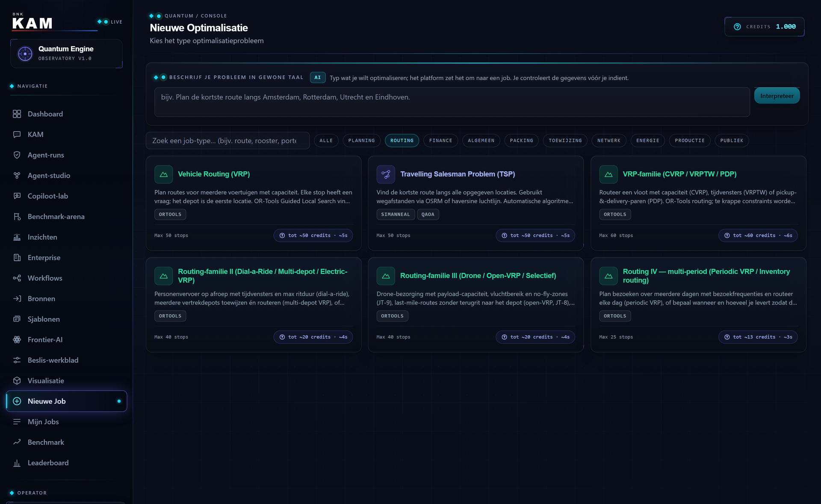Focus the problem description text area
821x504 pixels.
452,102
